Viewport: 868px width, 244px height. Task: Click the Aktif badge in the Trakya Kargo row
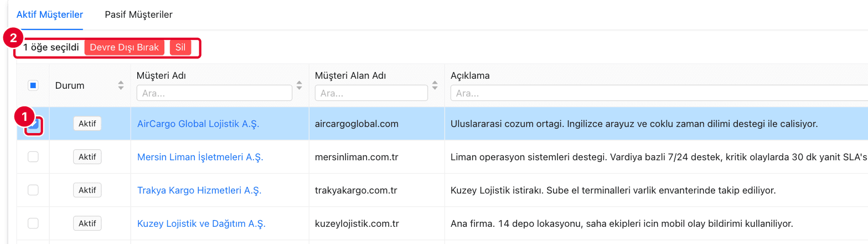(87, 190)
